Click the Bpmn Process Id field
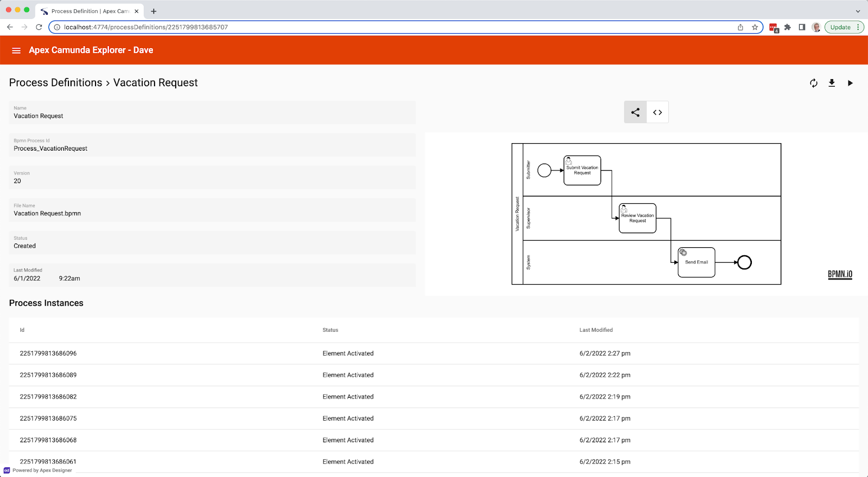Viewport: 868px width, 477px height. 212,145
